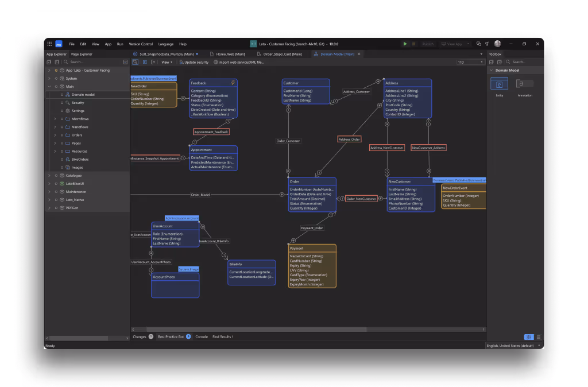Expand all in App Explorer toolbar
This screenshot has height=387, width=588.
click(57, 62)
